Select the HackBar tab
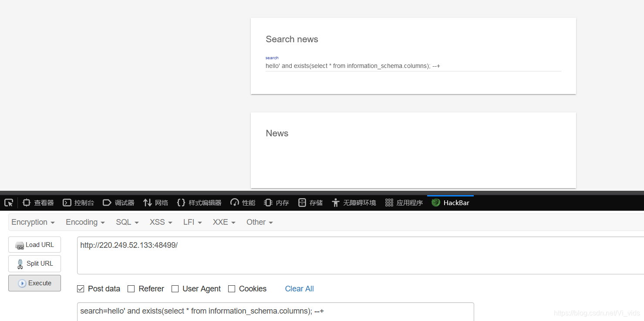 [450, 203]
